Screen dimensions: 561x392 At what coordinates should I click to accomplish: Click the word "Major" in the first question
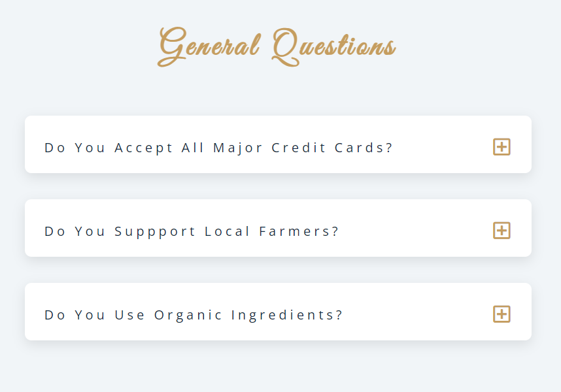click(x=238, y=148)
